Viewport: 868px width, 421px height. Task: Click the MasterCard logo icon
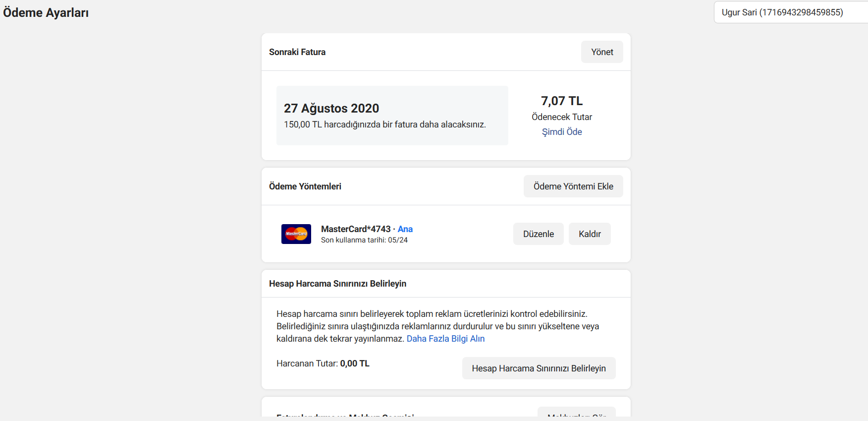coord(296,234)
